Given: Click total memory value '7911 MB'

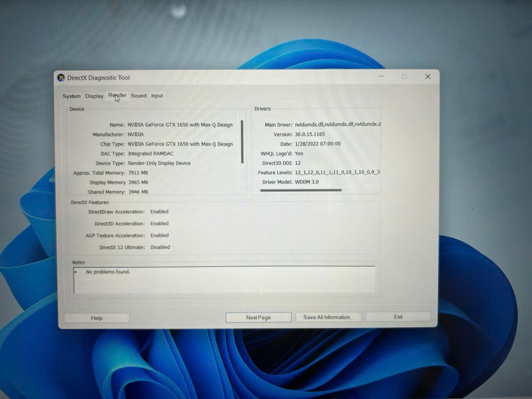Looking at the screenshot, I should (x=138, y=172).
